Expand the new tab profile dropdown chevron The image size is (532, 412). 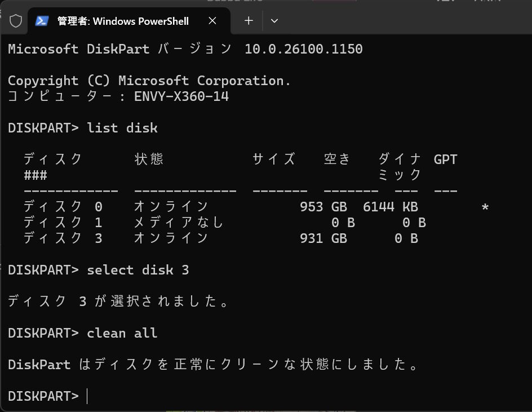[x=274, y=21]
